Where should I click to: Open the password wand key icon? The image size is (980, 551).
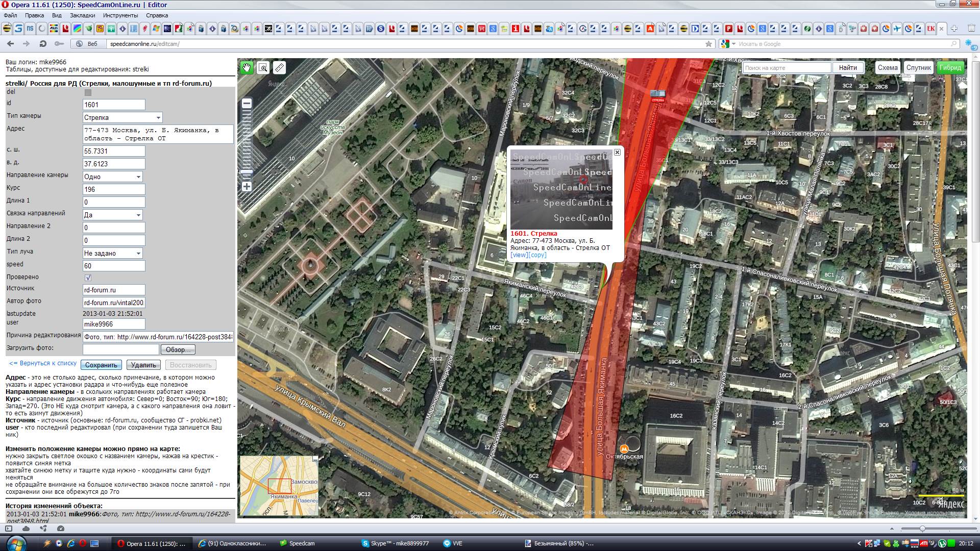(x=59, y=44)
